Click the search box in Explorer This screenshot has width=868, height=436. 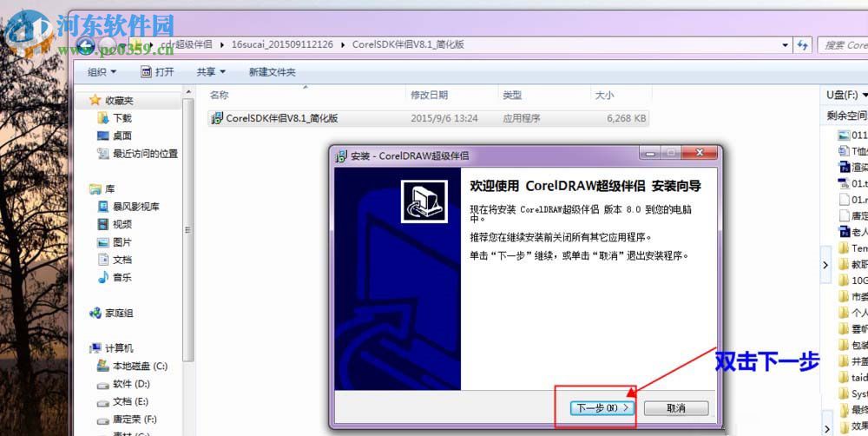tap(843, 45)
